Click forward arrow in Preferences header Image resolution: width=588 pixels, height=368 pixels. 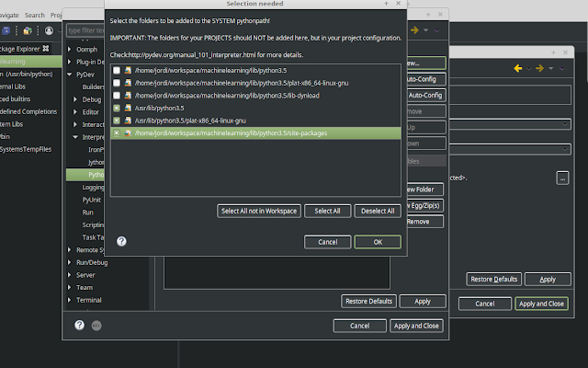414,30
